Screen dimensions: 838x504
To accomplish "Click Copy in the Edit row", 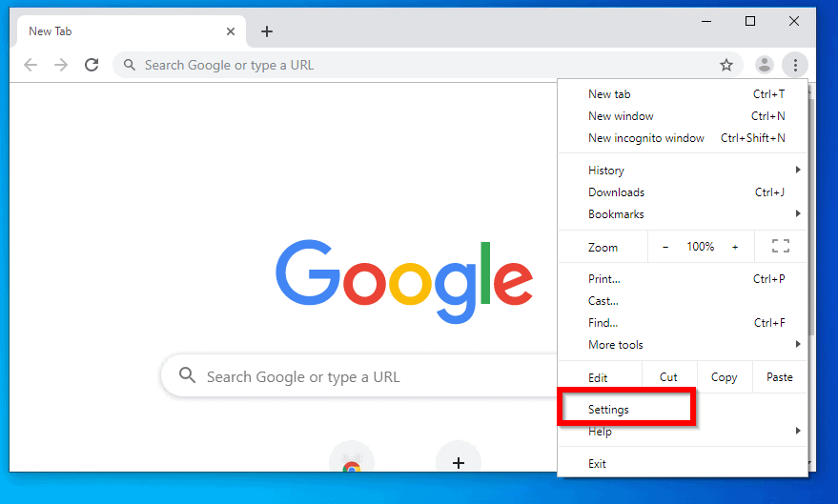I will pyautogui.click(x=725, y=377).
